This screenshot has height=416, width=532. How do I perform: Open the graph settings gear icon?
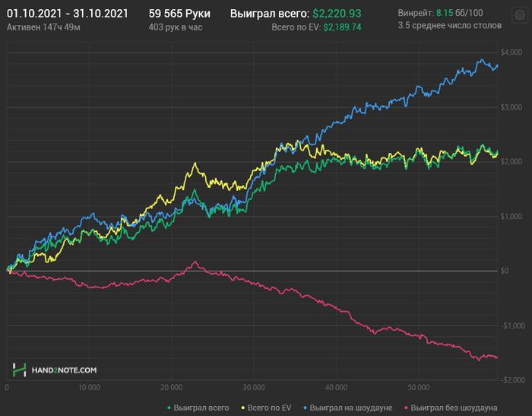coord(519,15)
